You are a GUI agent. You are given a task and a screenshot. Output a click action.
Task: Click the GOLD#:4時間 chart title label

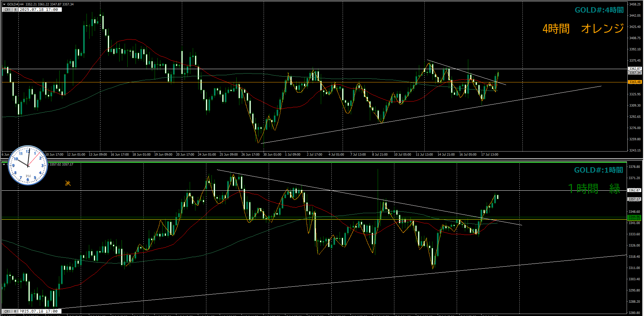(599, 10)
